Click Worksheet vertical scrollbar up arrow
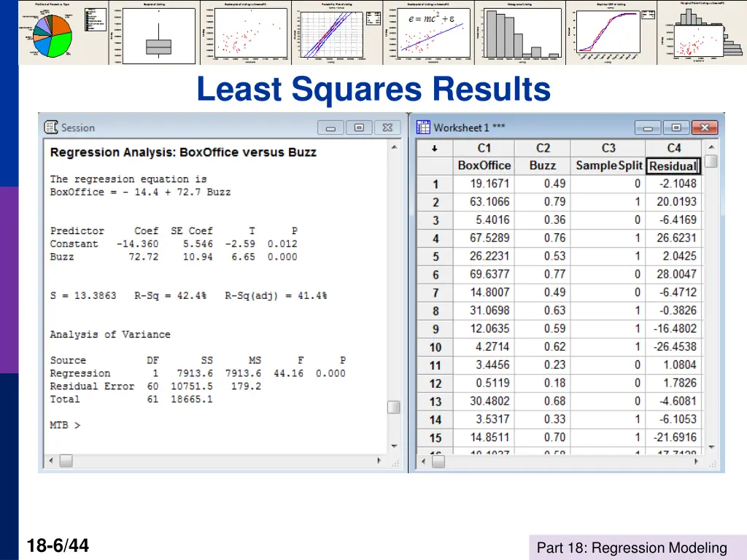The width and height of the screenshot is (747, 560). pyautogui.click(x=711, y=147)
